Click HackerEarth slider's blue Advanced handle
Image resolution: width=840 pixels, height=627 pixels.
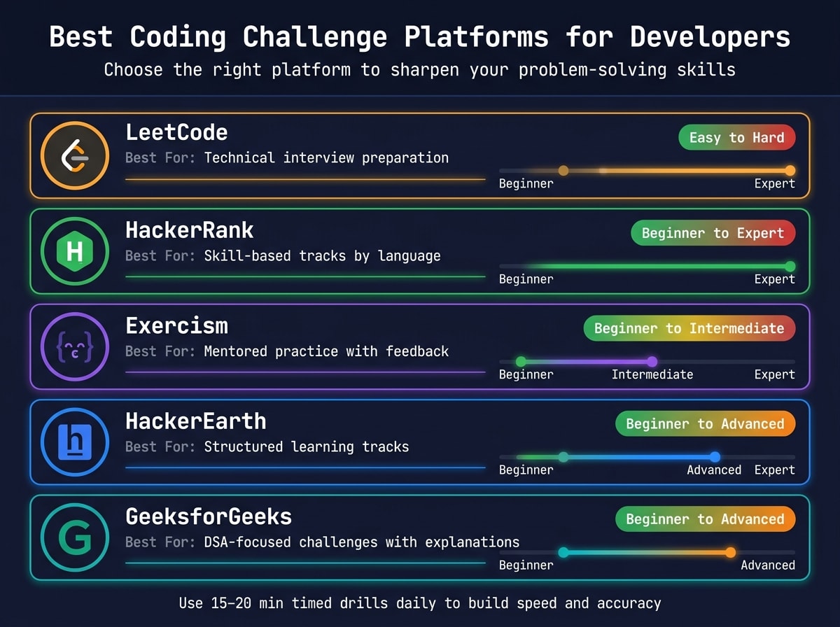(x=715, y=457)
